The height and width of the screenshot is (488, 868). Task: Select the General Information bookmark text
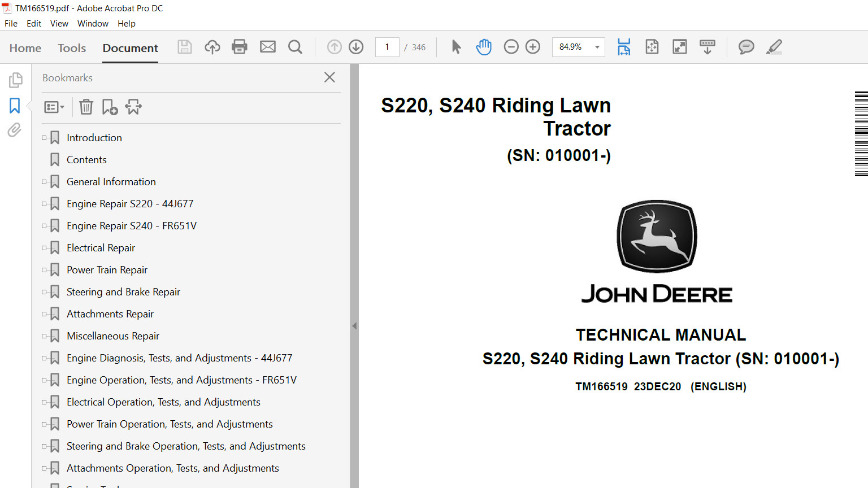[x=111, y=182]
